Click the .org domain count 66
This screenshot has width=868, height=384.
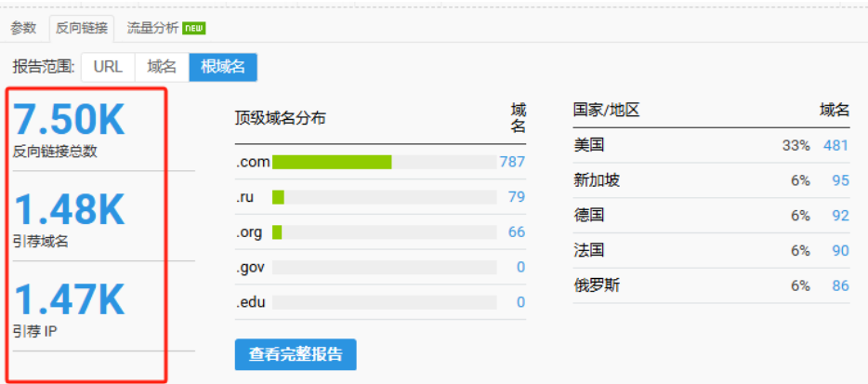click(517, 232)
